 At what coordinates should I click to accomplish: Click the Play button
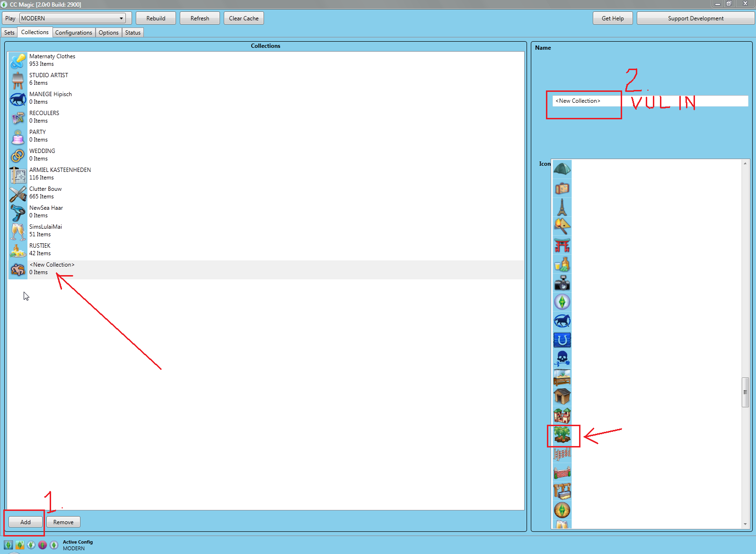10,18
